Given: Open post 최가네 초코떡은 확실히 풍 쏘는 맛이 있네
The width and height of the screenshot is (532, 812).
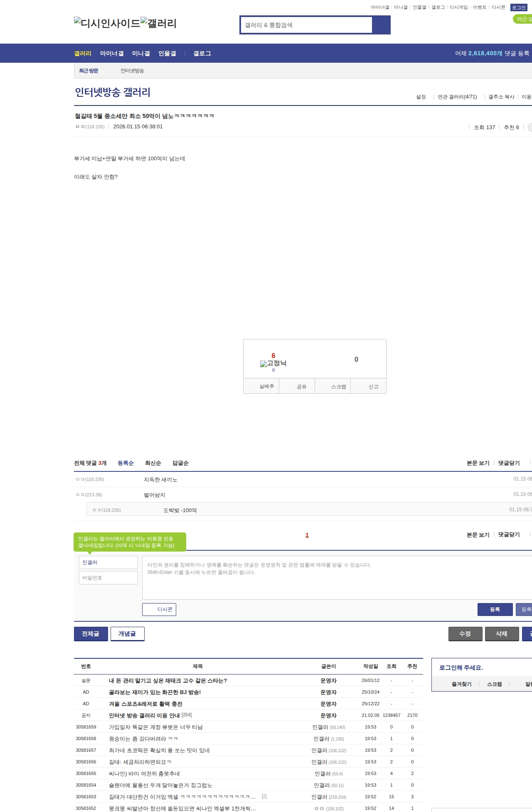Looking at the screenshot, I should [x=159, y=751].
